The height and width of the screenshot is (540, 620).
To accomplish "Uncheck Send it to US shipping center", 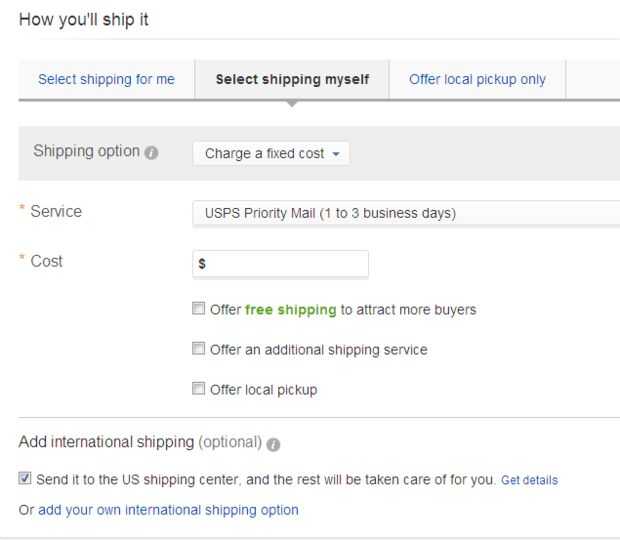I will pyautogui.click(x=25, y=479).
